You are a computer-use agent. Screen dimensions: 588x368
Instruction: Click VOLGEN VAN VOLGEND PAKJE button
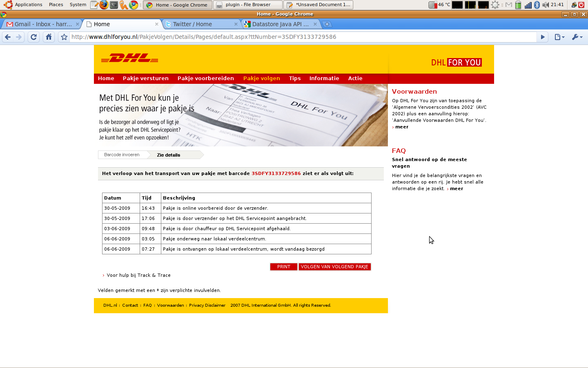pos(334,267)
